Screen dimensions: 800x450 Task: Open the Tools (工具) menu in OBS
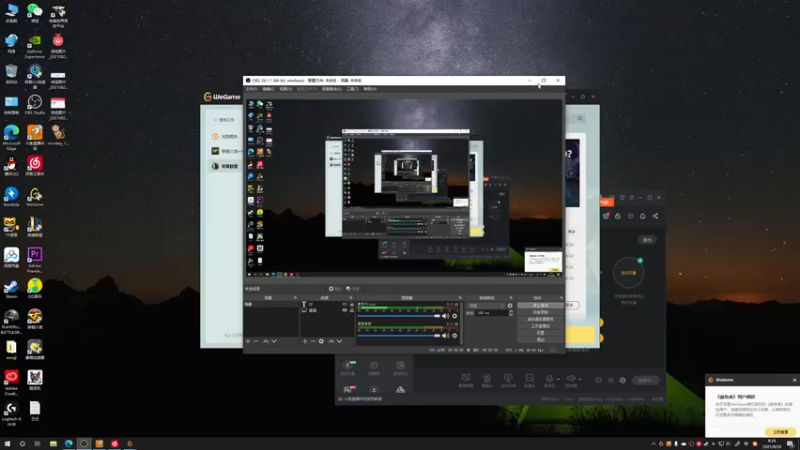(353, 89)
